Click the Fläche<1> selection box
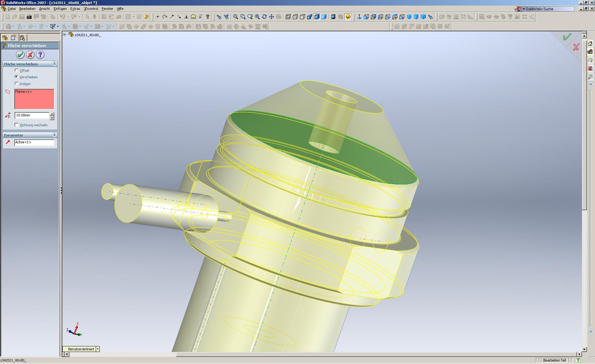Viewport: 595px width, 364px height. pyautogui.click(x=34, y=99)
